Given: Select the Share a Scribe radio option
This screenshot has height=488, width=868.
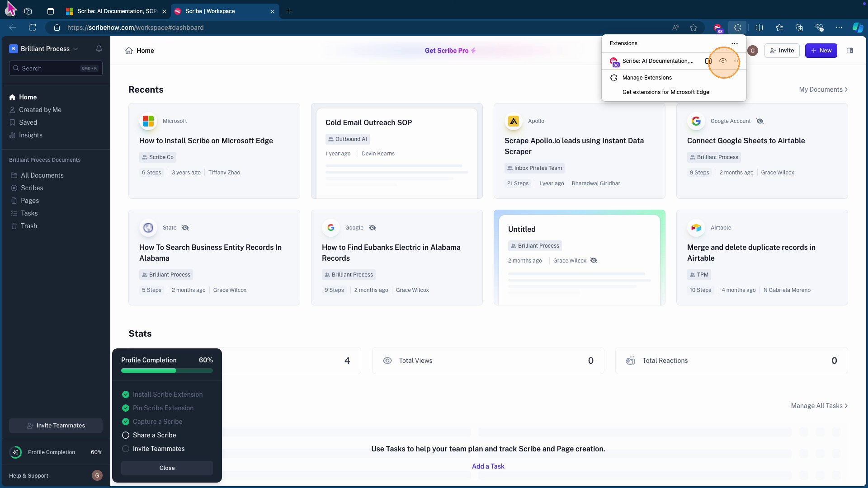Looking at the screenshot, I should [126, 435].
